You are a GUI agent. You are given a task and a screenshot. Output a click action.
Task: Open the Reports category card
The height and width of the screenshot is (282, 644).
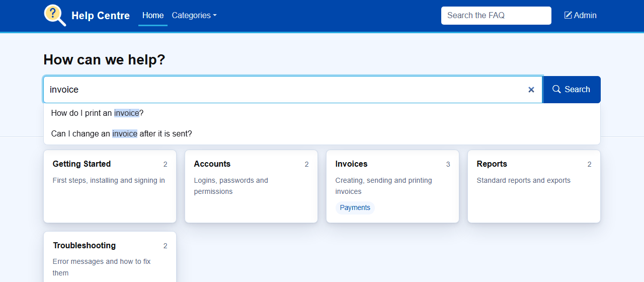point(534,186)
